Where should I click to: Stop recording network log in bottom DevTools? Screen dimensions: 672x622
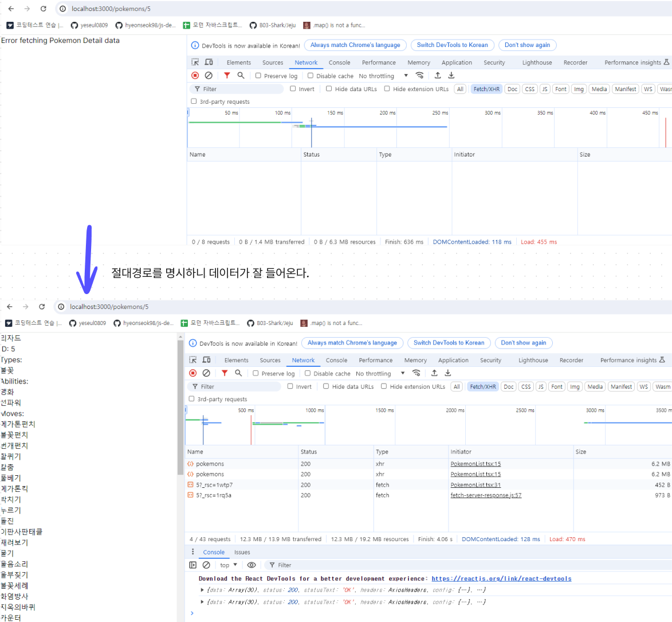point(193,373)
